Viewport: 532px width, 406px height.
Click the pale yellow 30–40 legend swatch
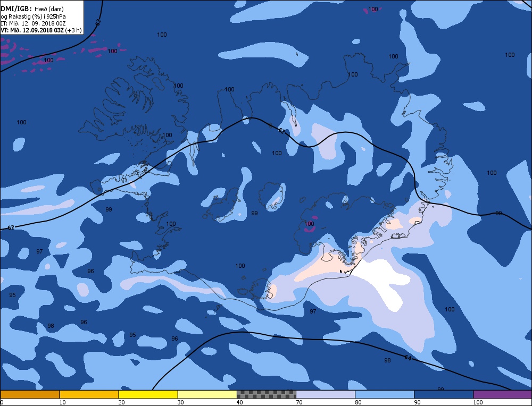tap(207, 394)
